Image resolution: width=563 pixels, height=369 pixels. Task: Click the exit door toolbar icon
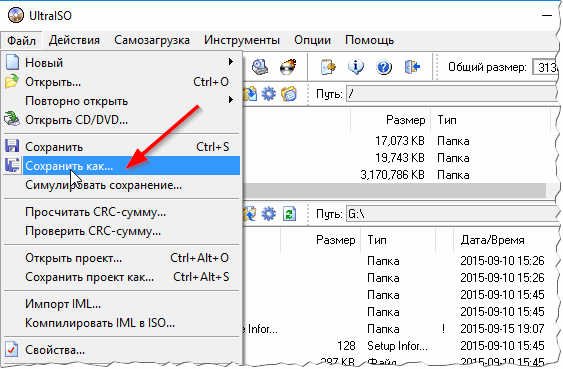click(412, 67)
